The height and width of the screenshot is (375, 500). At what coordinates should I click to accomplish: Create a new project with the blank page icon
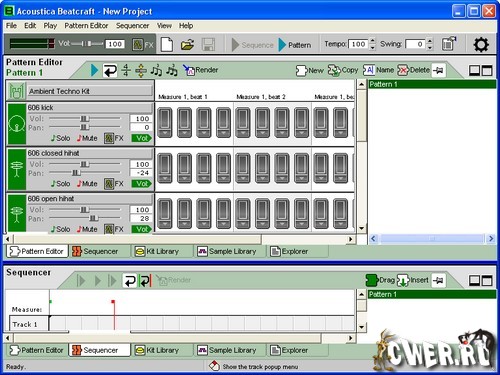167,44
